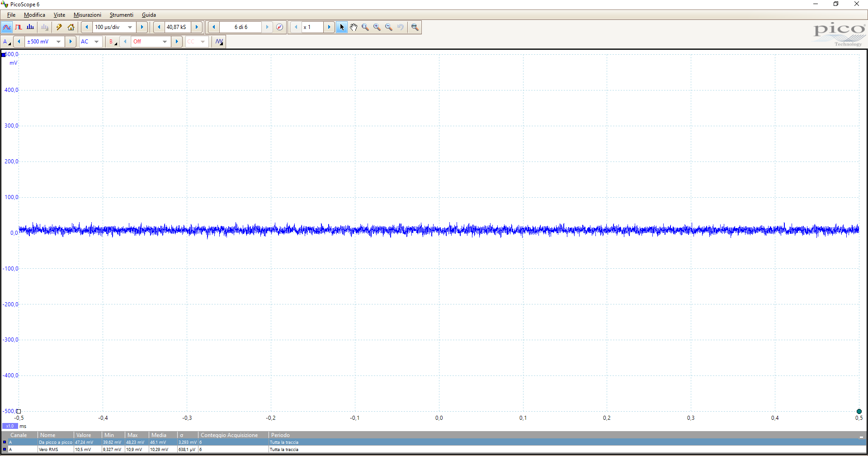
Task: Select the normal pointer selection tool
Action: 342,27
